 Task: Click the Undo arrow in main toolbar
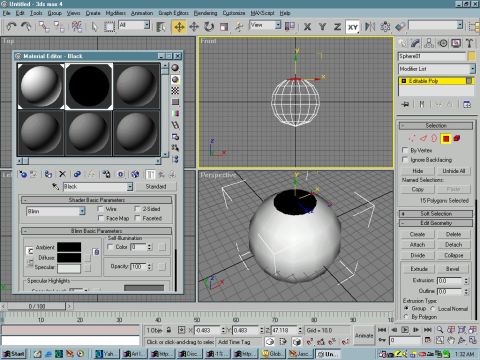(12, 27)
